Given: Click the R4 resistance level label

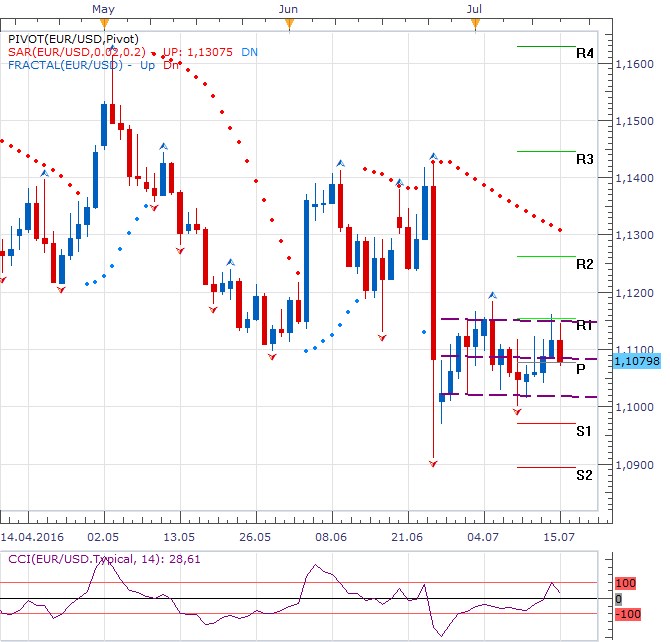Looking at the screenshot, I should coord(585,53).
